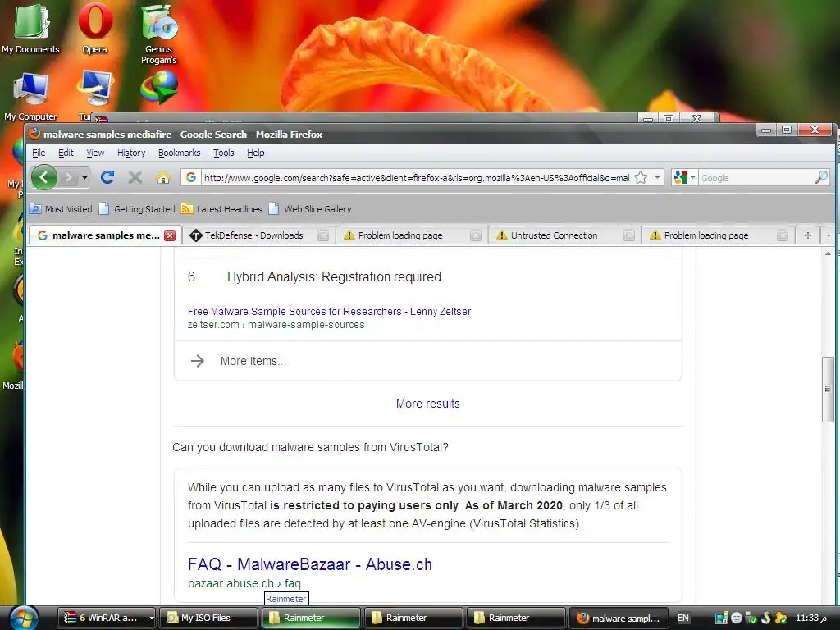Image resolution: width=840 pixels, height=630 pixels.
Task: Open Most Visited bookmarks folder
Action: click(x=61, y=209)
